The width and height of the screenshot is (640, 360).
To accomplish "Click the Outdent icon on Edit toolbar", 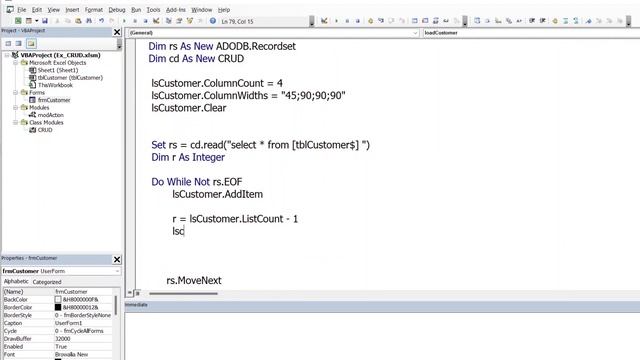I will pos(542,21).
